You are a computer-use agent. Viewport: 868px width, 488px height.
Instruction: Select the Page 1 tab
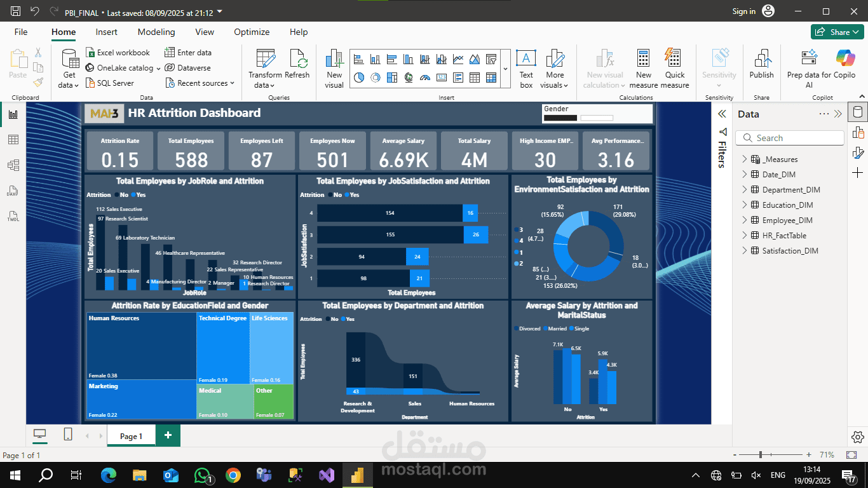132,436
